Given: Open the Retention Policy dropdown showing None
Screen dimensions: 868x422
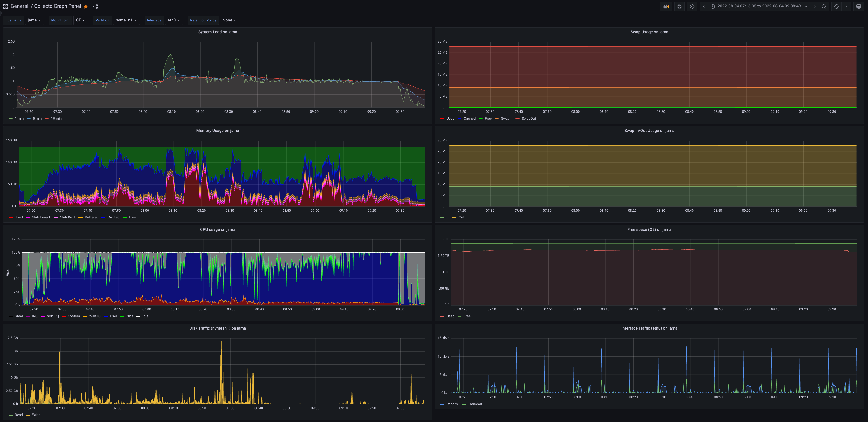Looking at the screenshot, I should (x=229, y=20).
